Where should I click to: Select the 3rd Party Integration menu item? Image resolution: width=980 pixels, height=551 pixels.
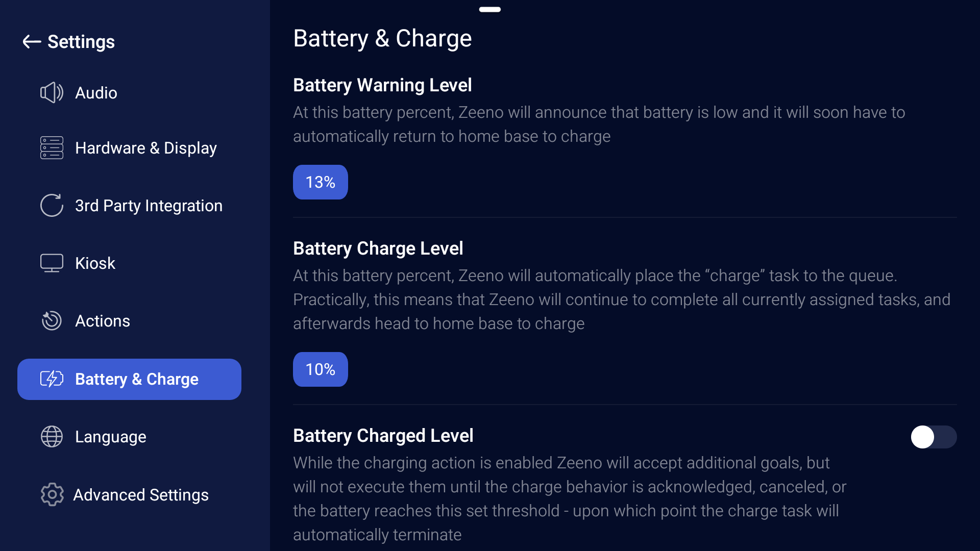point(149,206)
